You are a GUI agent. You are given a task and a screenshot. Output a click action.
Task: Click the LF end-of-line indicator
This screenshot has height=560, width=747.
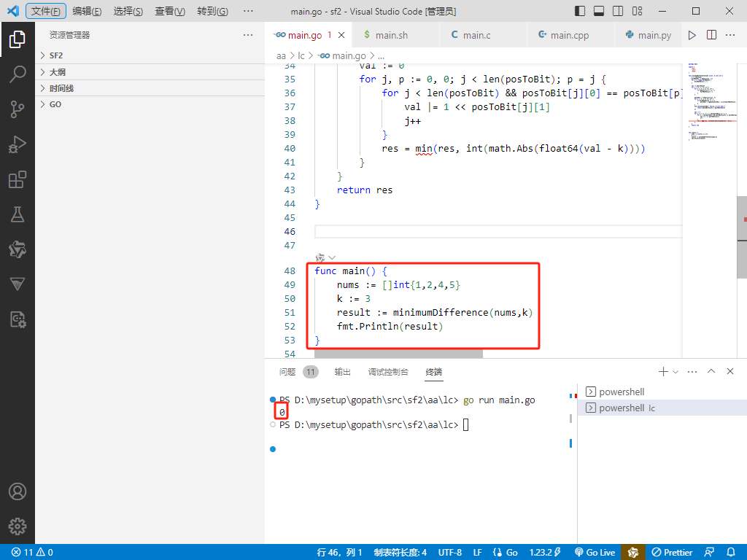pos(477,553)
